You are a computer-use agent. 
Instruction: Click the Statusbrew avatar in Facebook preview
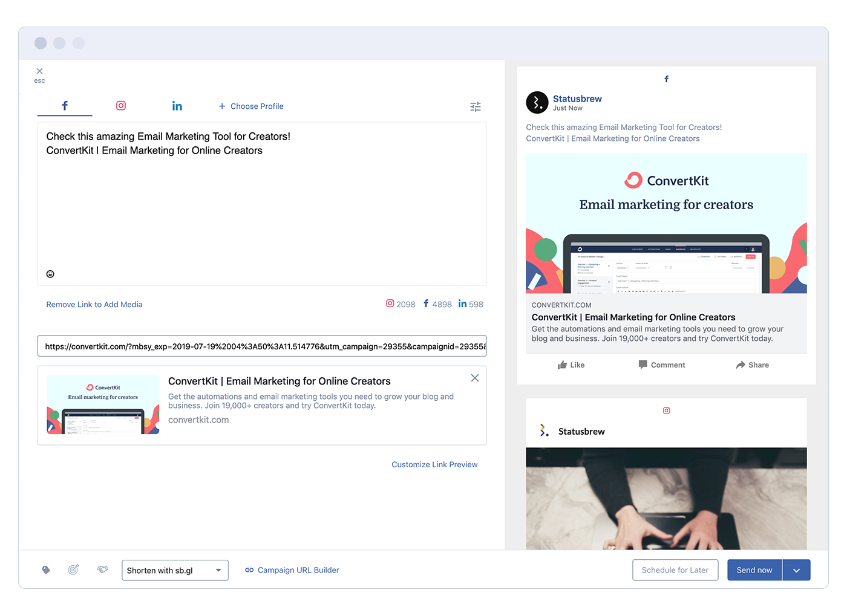pyautogui.click(x=537, y=103)
